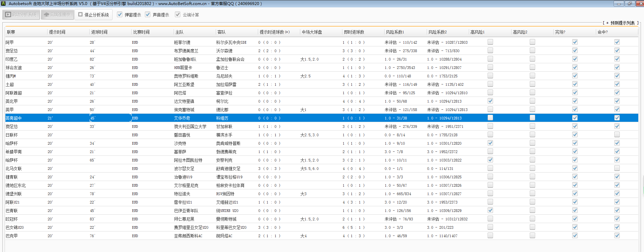
Task: Click the play icon on 启动分析系统
Action: pyautogui.click(x=8, y=15)
